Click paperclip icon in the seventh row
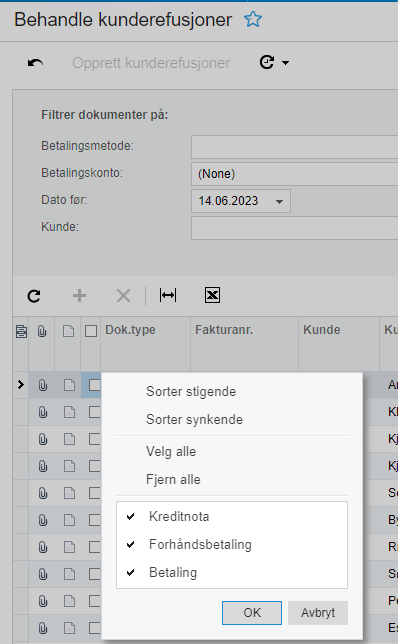Viewport: 398px width, 644px height. pyautogui.click(x=43, y=547)
